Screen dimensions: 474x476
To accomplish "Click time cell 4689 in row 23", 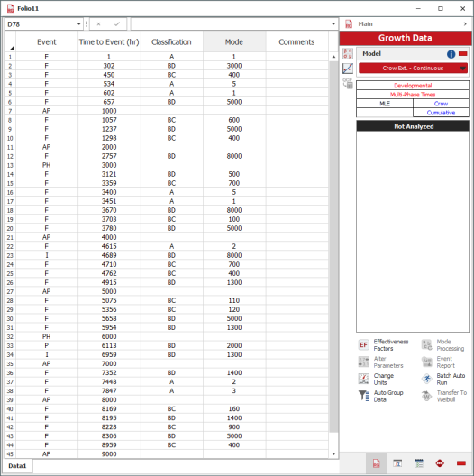I will tap(109, 255).
